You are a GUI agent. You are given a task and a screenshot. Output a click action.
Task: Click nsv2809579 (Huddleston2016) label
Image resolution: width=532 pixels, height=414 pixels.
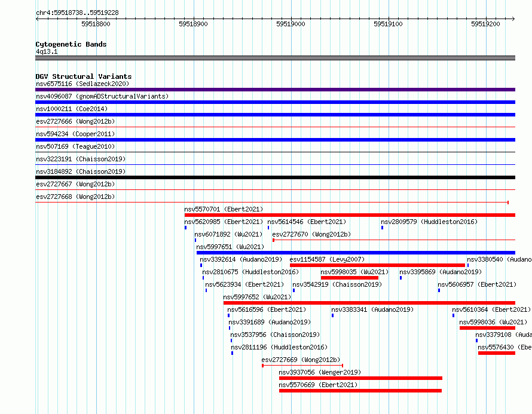pos(429,222)
